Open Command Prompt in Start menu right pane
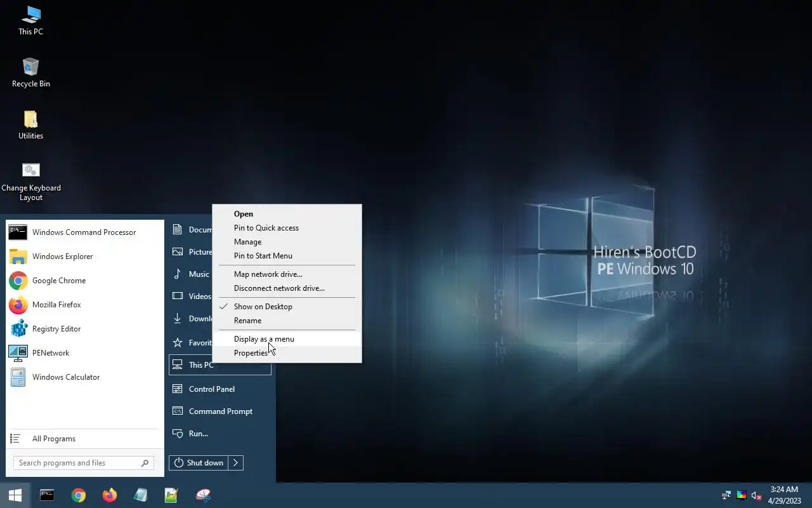This screenshot has width=812, height=508. coord(220,411)
